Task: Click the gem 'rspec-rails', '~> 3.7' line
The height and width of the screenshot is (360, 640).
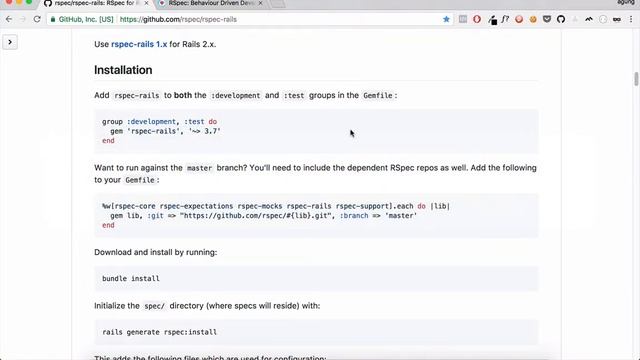Action: tap(165, 131)
